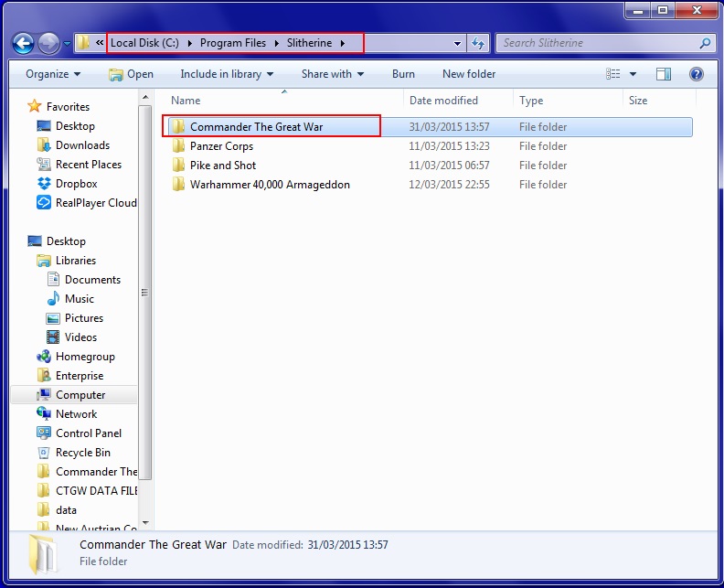
Task: Click the Back navigation arrow
Action: [x=23, y=43]
